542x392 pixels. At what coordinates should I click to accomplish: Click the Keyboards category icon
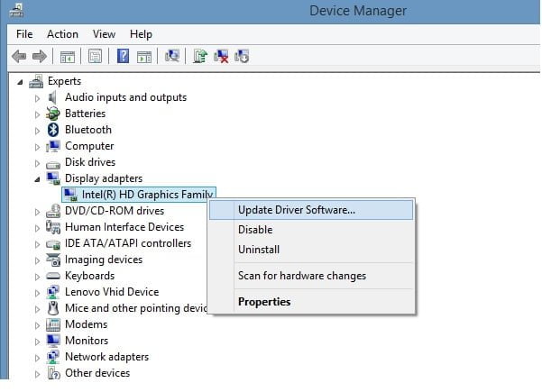tap(53, 276)
